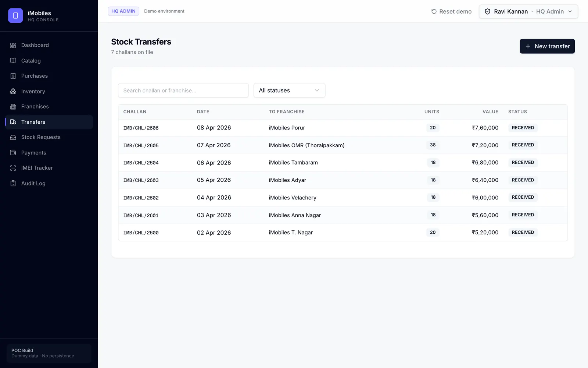
Task: Click the Stock Requests inbox icon
Action: 13,137
